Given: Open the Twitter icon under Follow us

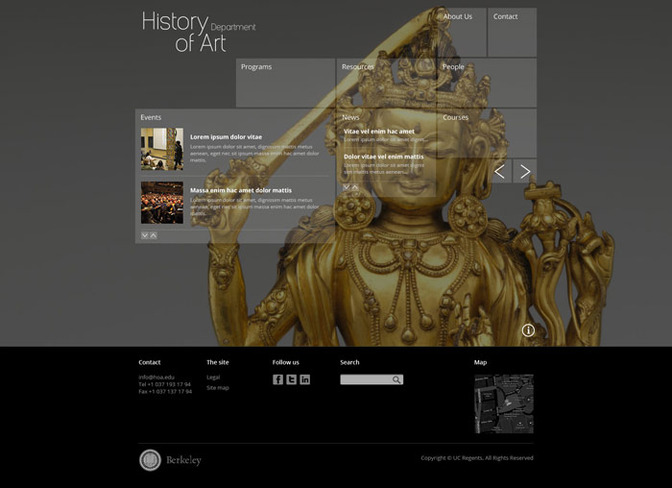Looking at the screenshot, I should (x=291, y=380).
